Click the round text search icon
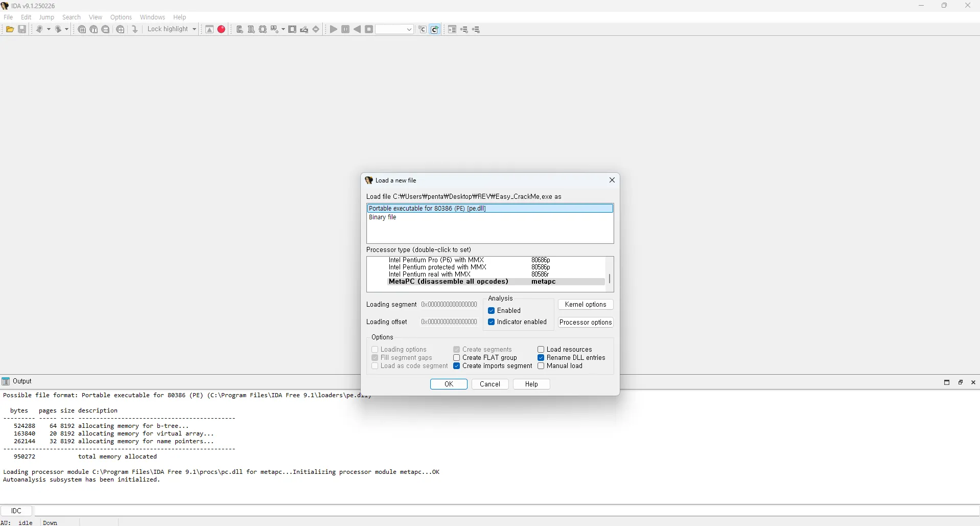The width and height of the screenshot is (980, 526). pos(94,30)
